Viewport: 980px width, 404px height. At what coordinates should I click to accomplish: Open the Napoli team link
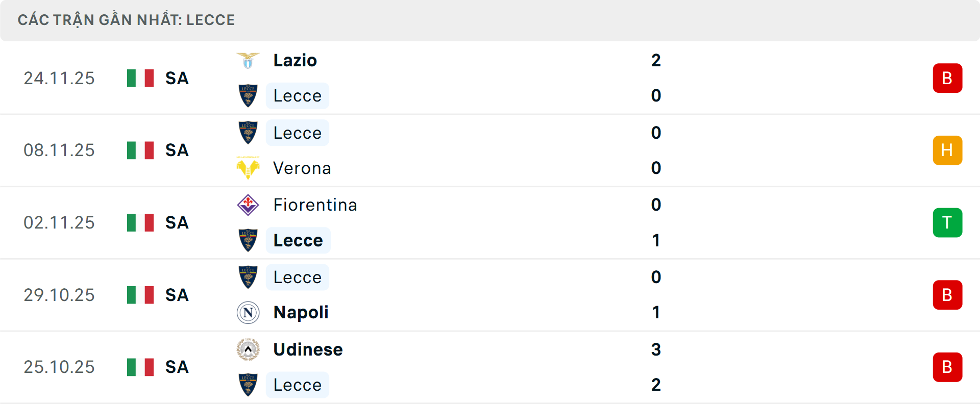click(x=301, y=312)
